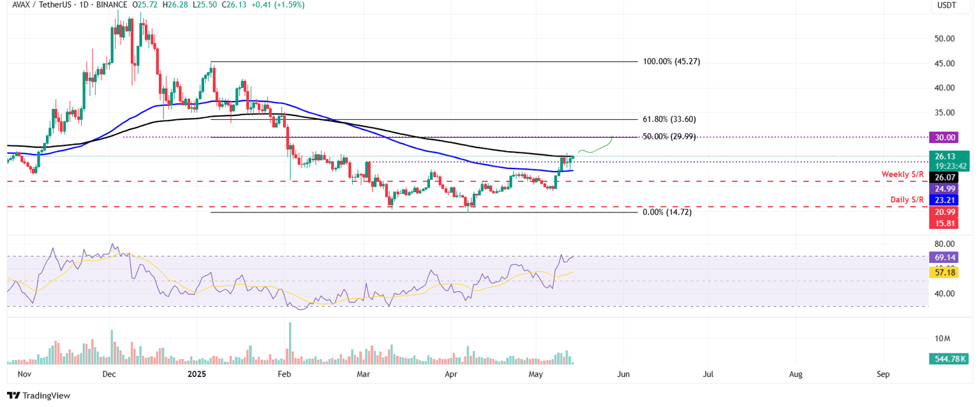Viewport: 980px width, 407px height.
Task: Click the purple 69.14 RSI value tag
Action: (x=944, y=257)
